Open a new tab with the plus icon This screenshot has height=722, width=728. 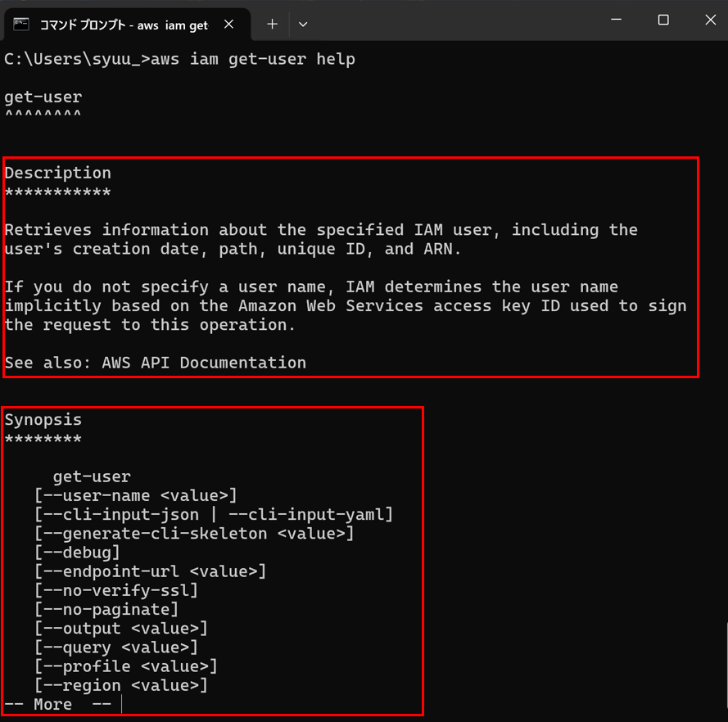pyautogui.click(x=272, y=24)
